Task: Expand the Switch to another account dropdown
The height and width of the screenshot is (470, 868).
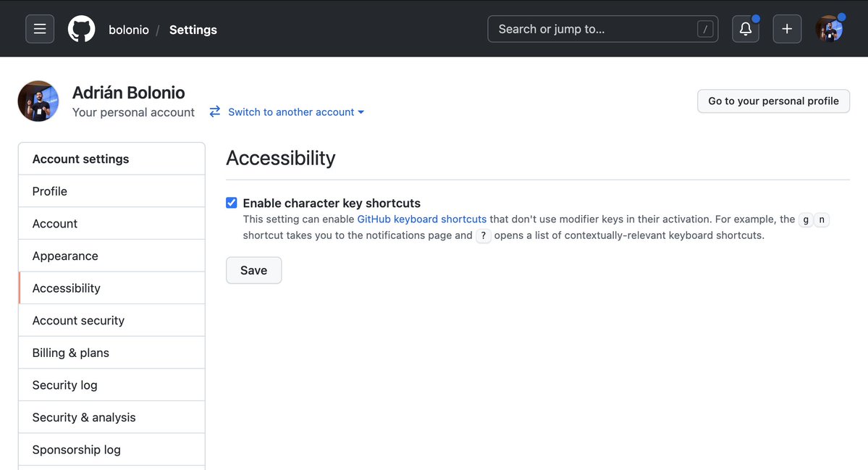Action: click(295, 112)
